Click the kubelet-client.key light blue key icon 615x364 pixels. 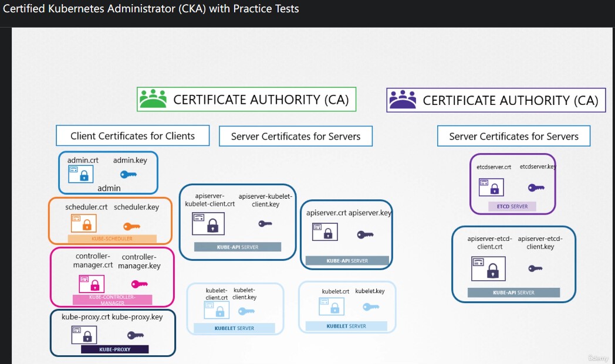pos(246,311)
